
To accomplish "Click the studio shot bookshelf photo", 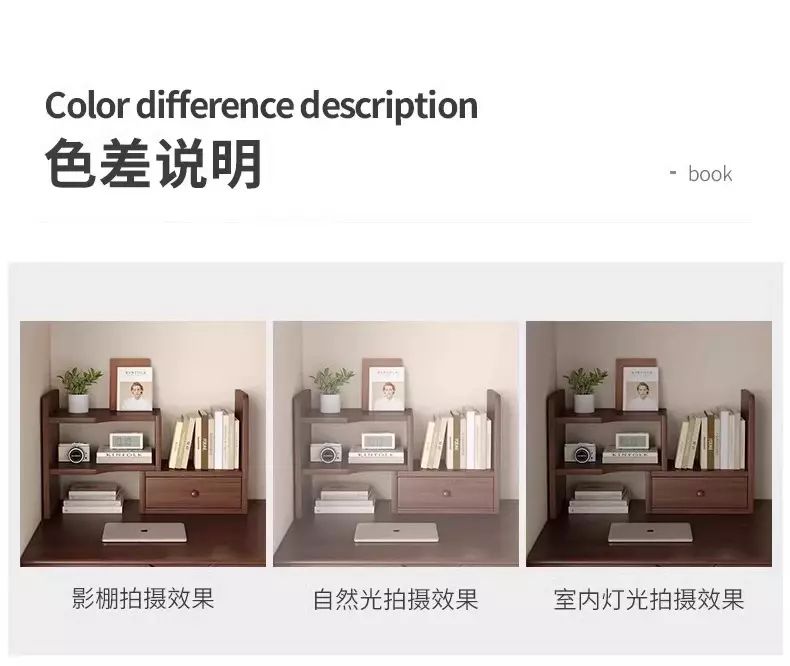I will click(143, 443).
